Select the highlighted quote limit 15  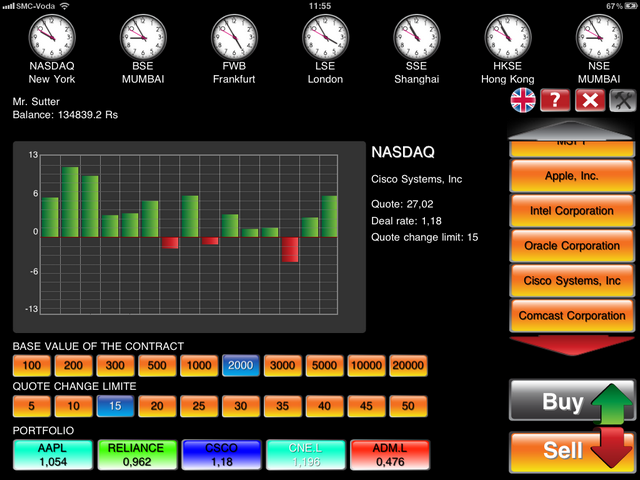(x=115, y=406)
